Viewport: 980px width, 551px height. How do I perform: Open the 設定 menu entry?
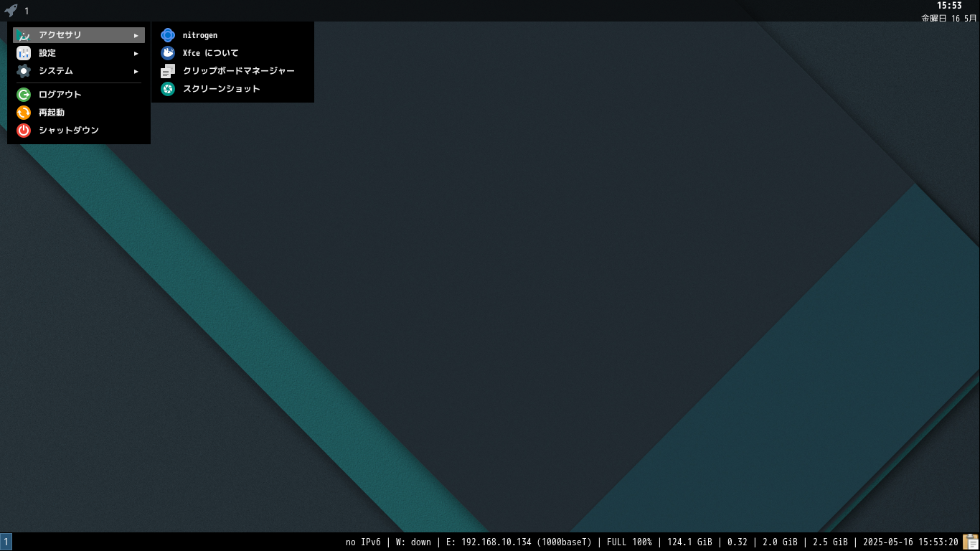click(x=79, y=53)
